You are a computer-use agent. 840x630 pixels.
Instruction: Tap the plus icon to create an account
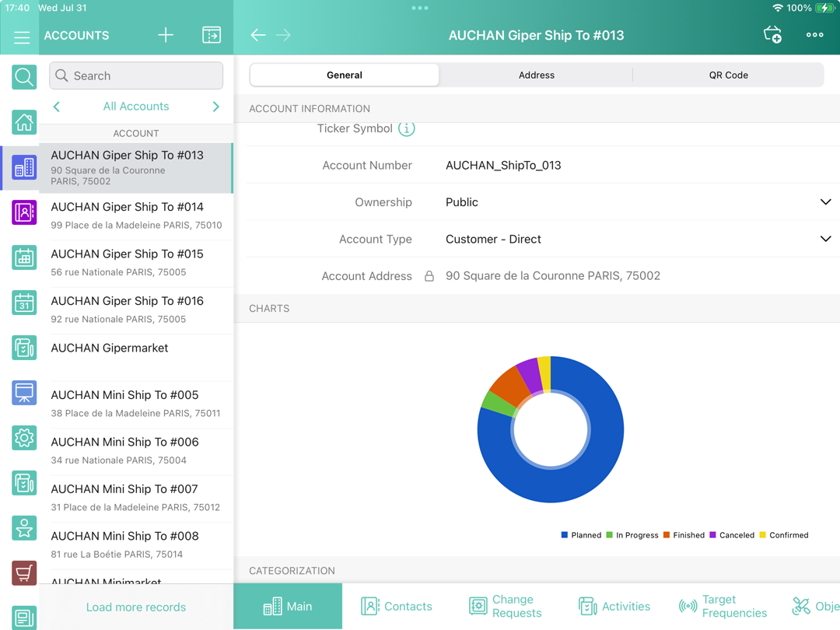[165, 34]
